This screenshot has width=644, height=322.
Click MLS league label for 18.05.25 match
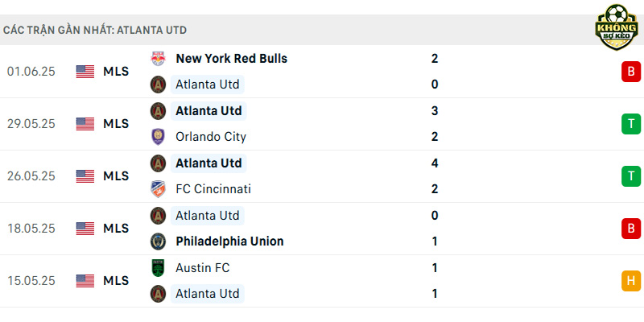(x=116, y=229)
